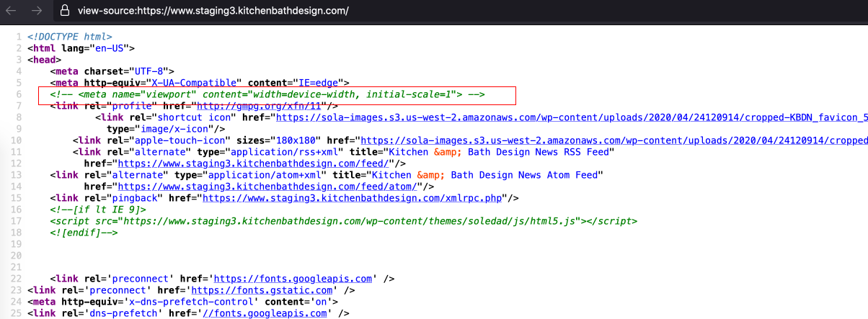Click the view-source URL in address bar
The image size is (868, 319).
[213, 11]
